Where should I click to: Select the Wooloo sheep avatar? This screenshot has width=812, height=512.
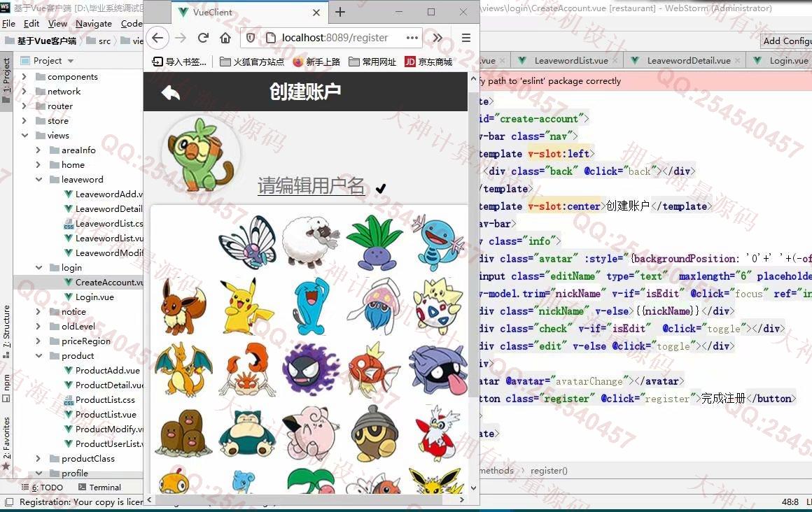pos(311,242)
